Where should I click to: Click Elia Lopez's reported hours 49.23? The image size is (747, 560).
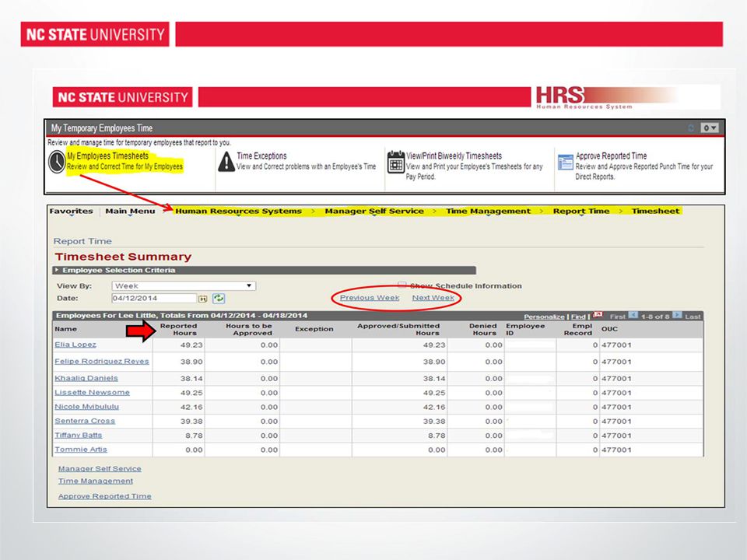pyautogui.click(x=191, y=345)
